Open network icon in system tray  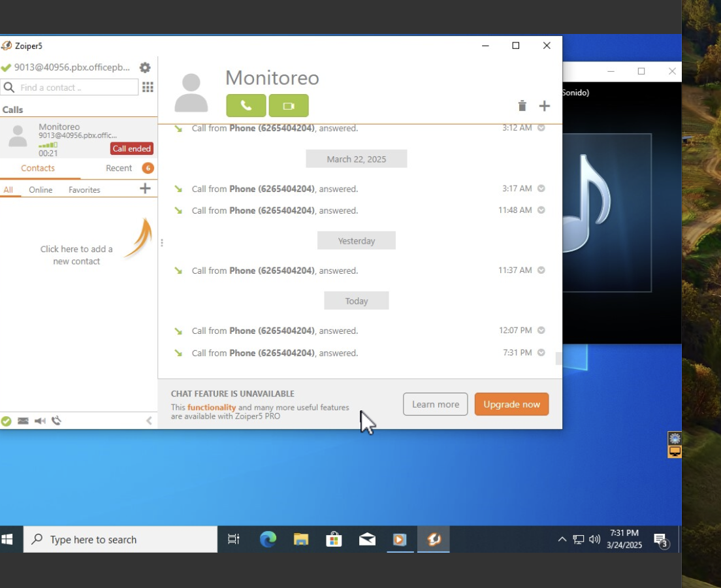(579, 539)
